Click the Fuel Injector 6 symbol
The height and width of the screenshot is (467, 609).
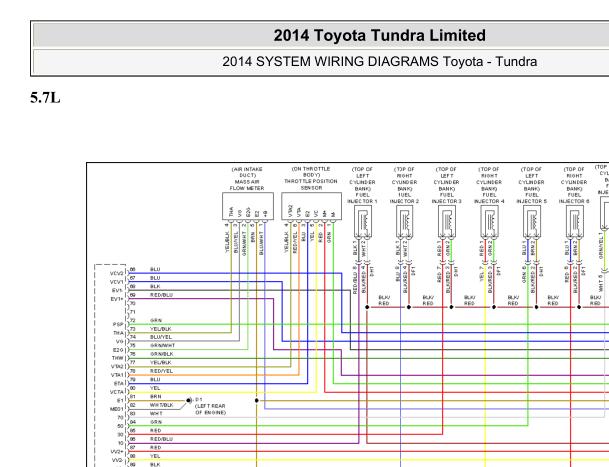(574, 221)
